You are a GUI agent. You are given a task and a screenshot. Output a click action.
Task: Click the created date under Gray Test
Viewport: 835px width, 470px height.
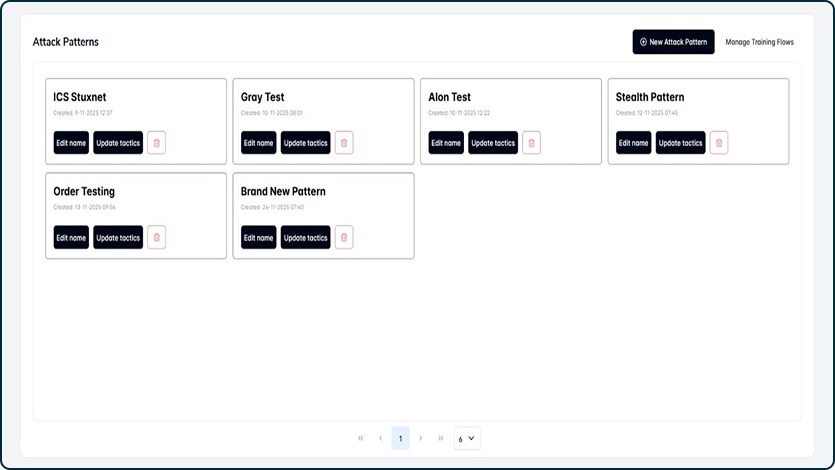click(272, 113)
